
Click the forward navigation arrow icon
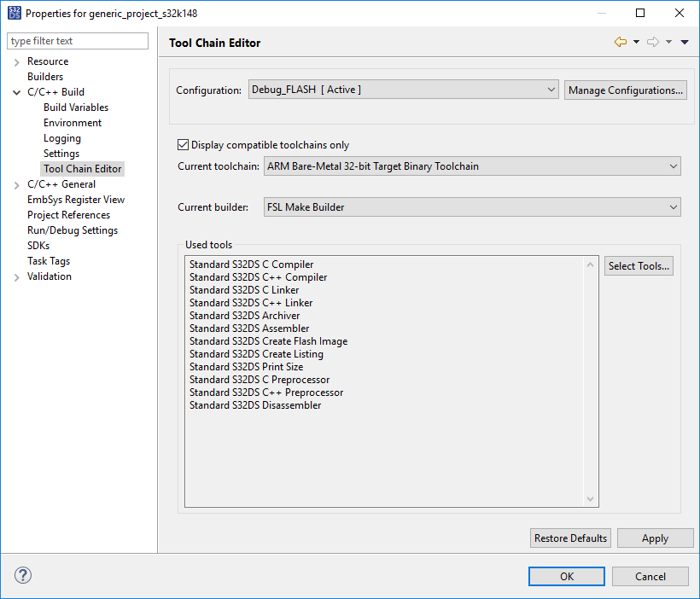[x=653, y=42]
